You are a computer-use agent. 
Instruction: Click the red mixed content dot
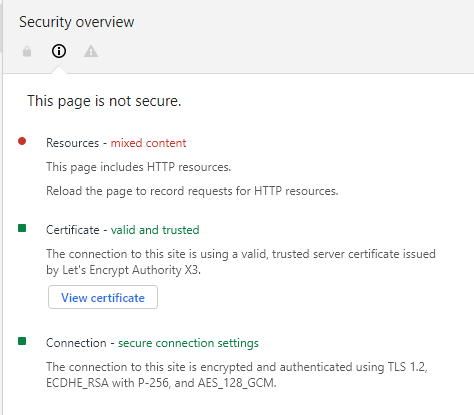click(x=22, y=141)
